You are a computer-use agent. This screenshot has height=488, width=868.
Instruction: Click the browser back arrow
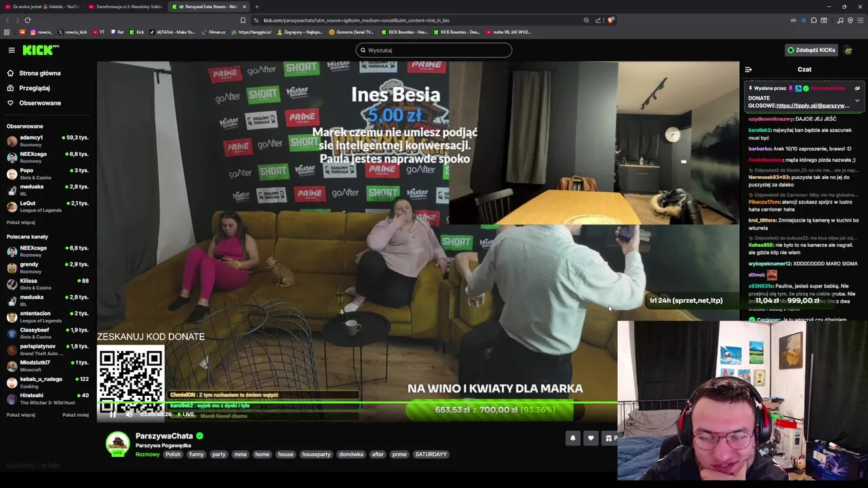click(7, 20)
